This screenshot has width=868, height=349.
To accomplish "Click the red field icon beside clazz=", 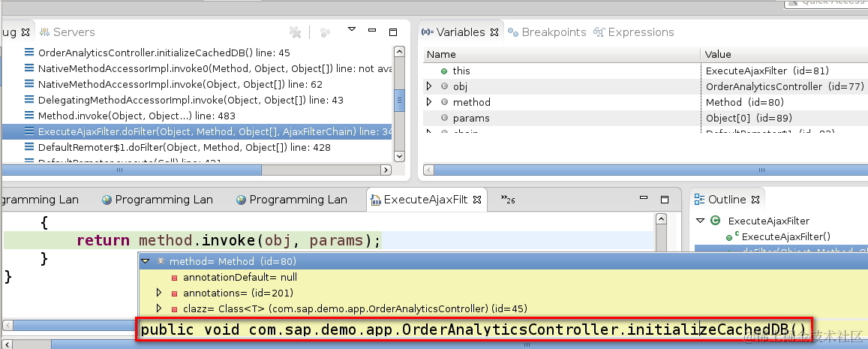I will click(x=174, y=308).
